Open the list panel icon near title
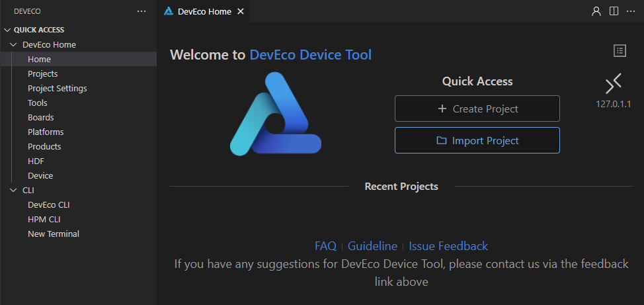This screenshot has height=305, width=644. [x=619, y=51]
